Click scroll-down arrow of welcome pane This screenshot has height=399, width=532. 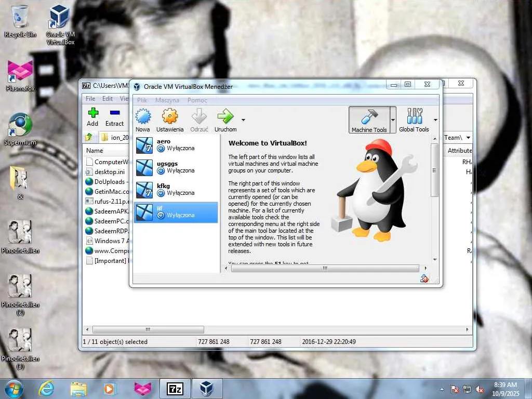tap(435, 260)
